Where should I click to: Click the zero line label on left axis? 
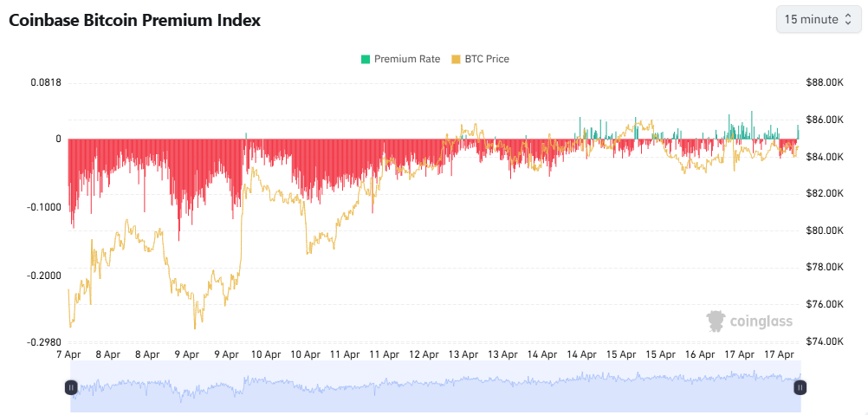coord(58,139)
